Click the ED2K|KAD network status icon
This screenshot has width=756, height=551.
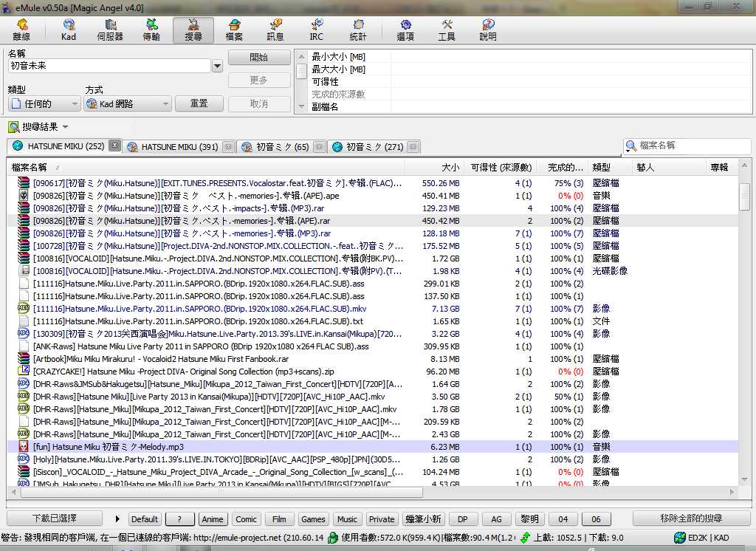680,538
